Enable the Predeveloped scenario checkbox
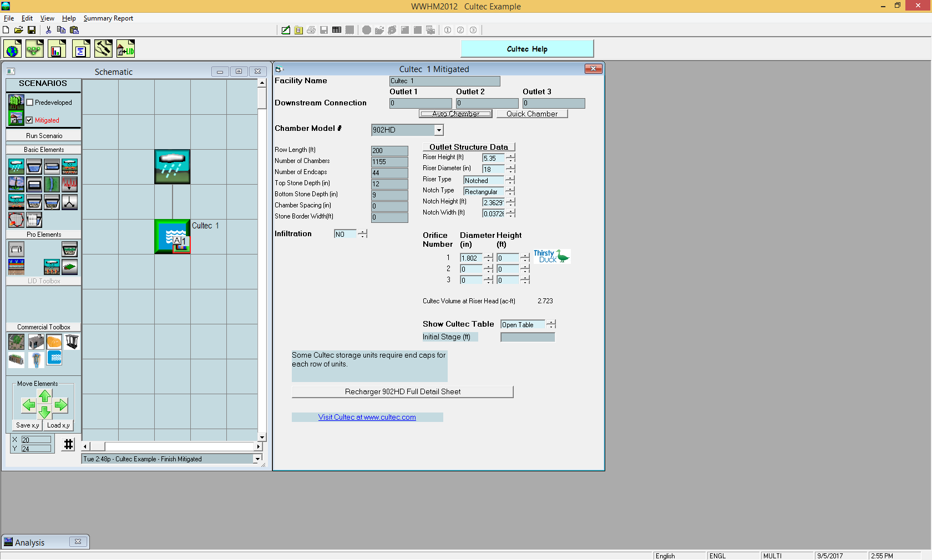This screenshot has width=932, height=560. [30, 103]
